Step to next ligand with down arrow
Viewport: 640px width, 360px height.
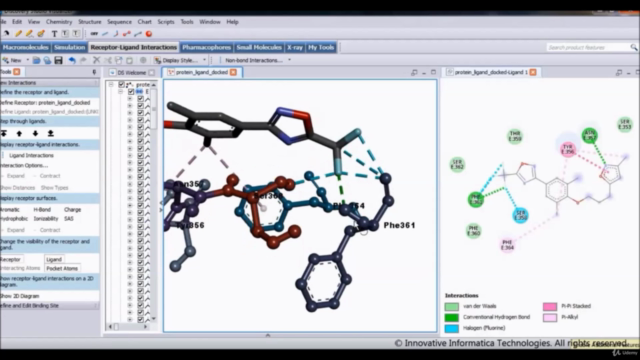(x=35, y=133)
